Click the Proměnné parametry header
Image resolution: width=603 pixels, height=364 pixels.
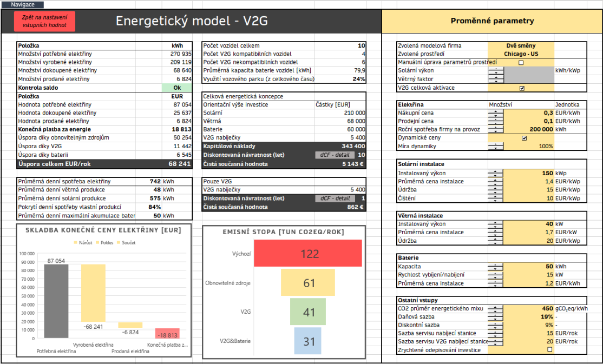[x=492, y=21]
